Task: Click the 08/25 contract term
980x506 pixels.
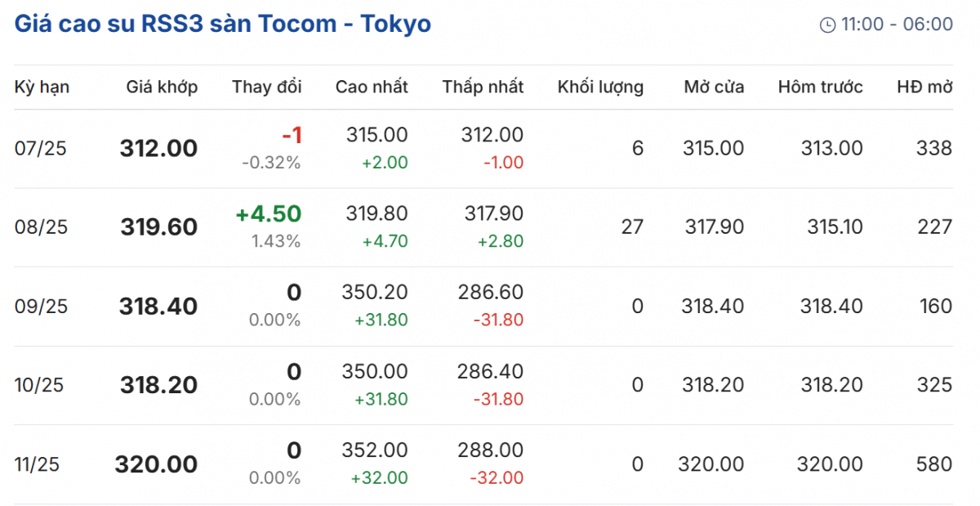Action: 41,227
